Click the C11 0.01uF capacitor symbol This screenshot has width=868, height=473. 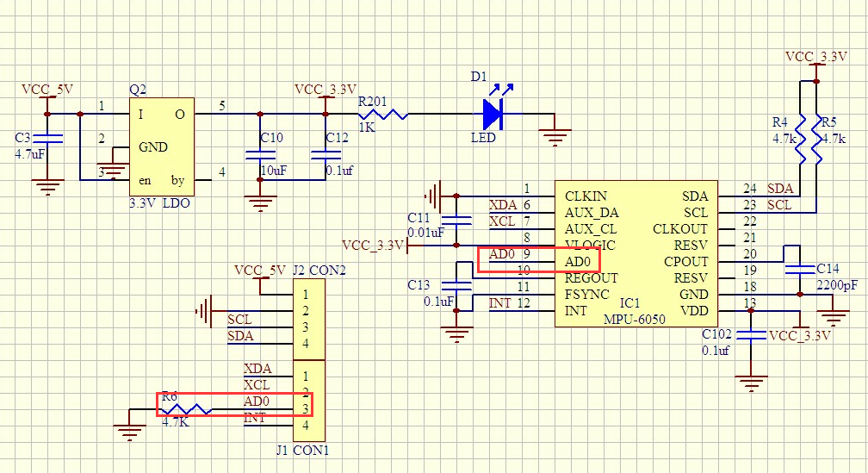click(456, 221)
